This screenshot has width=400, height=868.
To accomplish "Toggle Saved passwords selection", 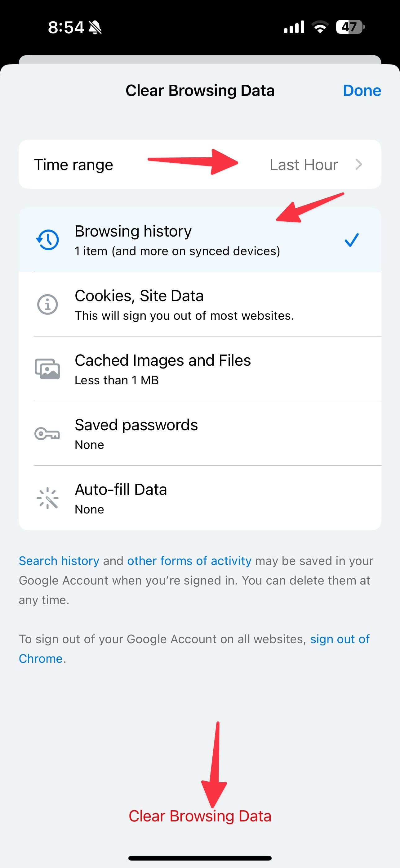I will 200,434.
